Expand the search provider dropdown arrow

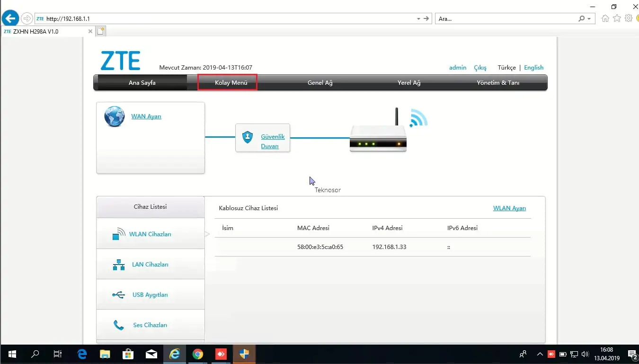(589, 19)
